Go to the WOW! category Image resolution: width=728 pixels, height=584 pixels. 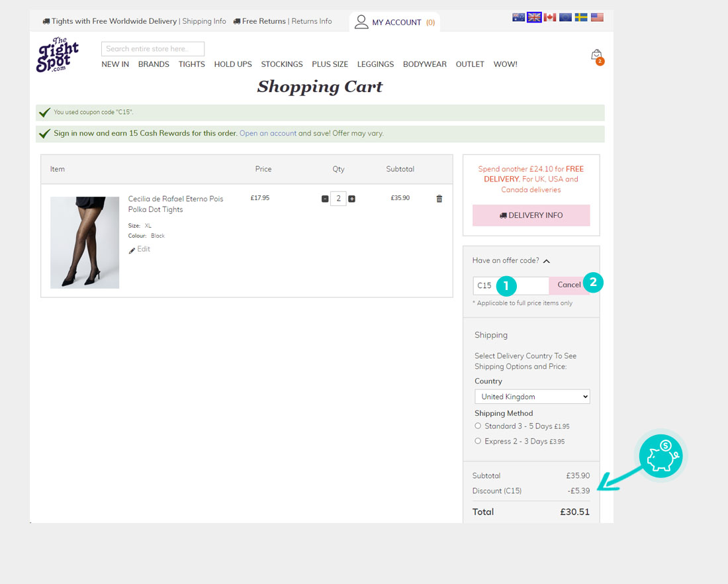click(x=506, y=64)
